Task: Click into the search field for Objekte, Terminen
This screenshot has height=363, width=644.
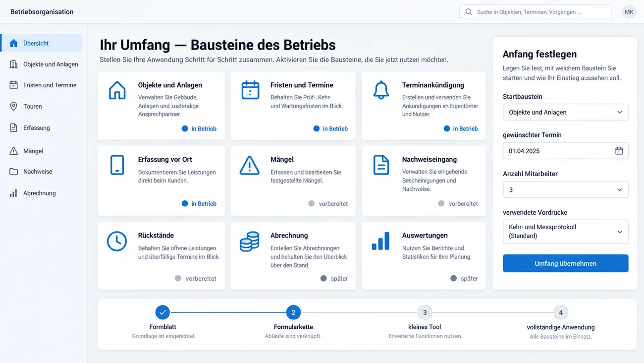Action: 536,12
